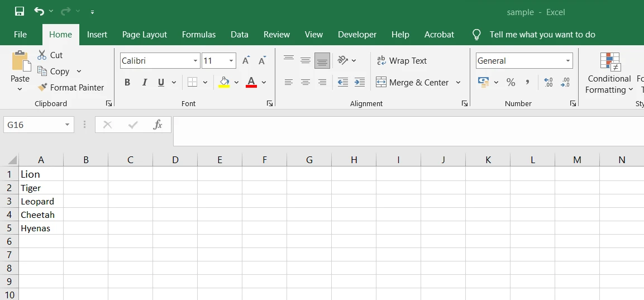Viewport: 644px width, 300px height.
Task: Expand the General number format dropdown
Action: [567, 61]
